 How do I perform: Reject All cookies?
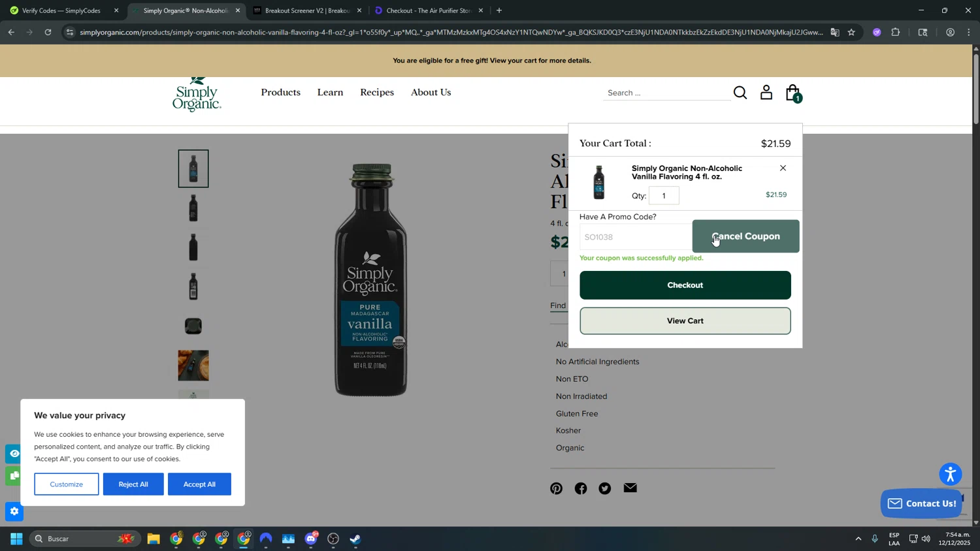coord(133,484)
